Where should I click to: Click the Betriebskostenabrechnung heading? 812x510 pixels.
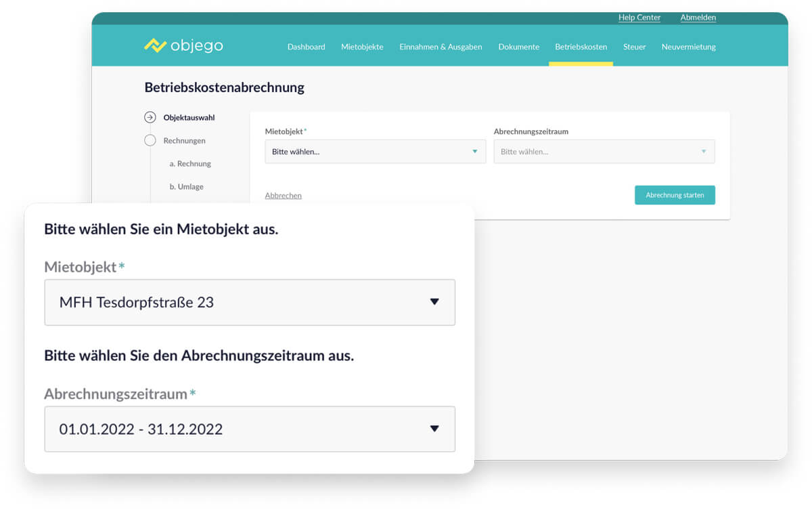(x=225, y=87)
